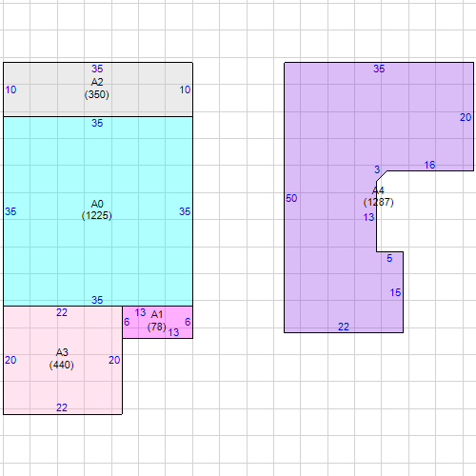Click the 13 dimension on A1's top edge
Image resolution: width=476 pixels, height=476 pixels.
140,312
